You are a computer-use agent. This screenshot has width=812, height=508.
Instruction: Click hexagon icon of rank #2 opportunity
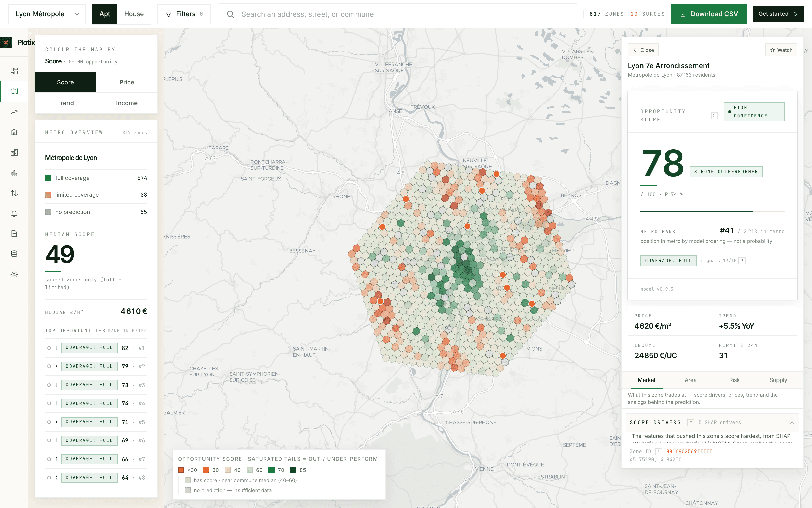click(49, 366)
